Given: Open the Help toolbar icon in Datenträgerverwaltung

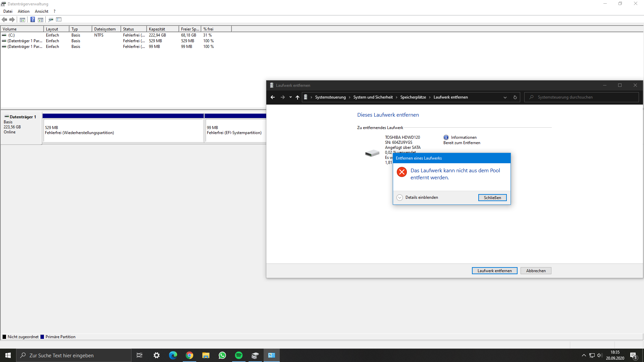Looking at the screenshot, I should tap(33, 19).
